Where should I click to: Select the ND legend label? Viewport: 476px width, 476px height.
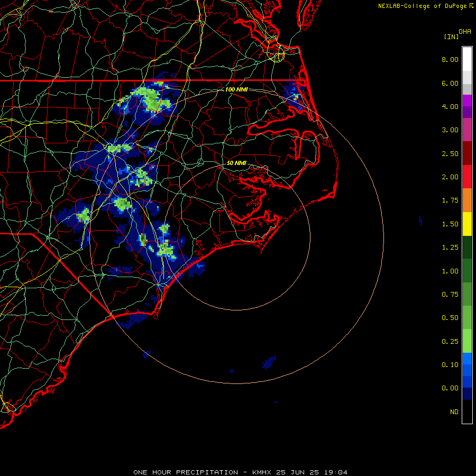pyautogui.click(x=454, y=412)
